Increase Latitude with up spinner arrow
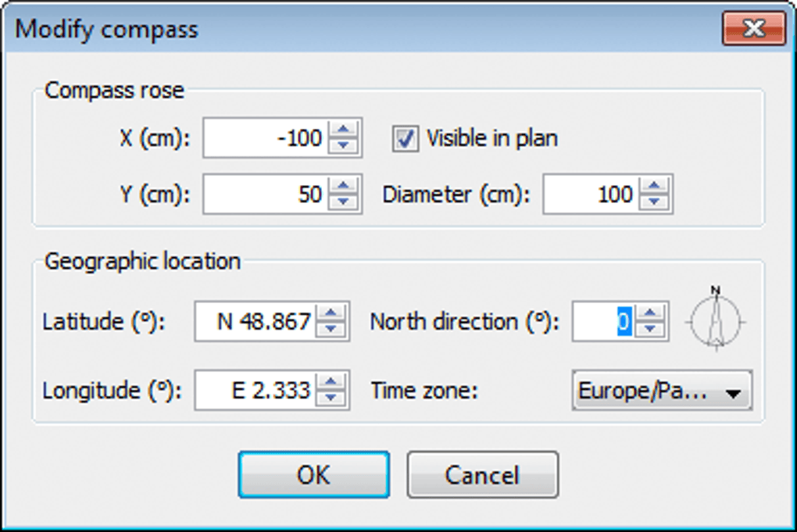 pyautogui.click(x=331, y=313)
